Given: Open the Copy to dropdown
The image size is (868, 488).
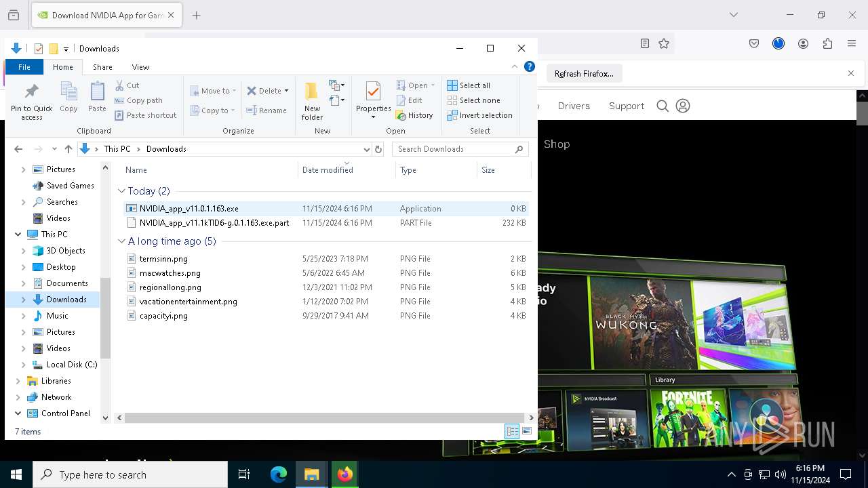Looking at the screenshot, I should coord(212,110).
